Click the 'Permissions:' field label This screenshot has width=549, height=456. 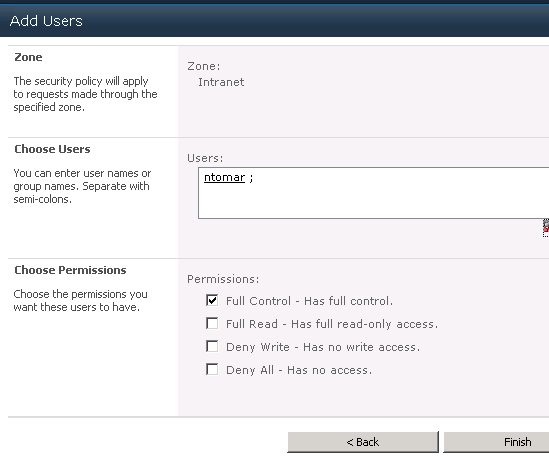[x=223, y=279]
